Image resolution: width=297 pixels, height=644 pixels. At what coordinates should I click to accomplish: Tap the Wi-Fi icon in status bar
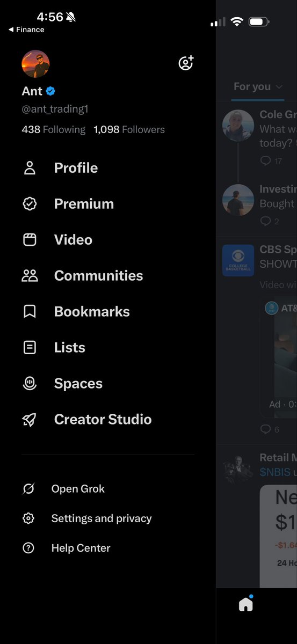[x=237, y=22]
